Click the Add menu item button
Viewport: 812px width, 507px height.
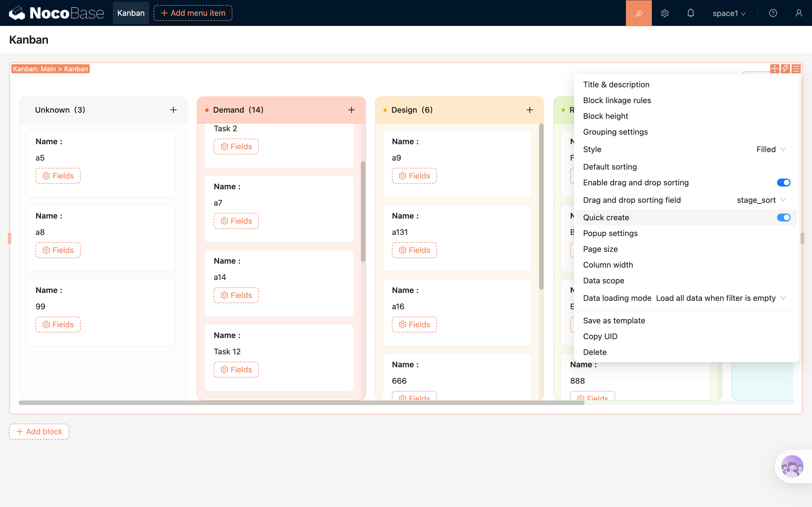pos(193,13)
